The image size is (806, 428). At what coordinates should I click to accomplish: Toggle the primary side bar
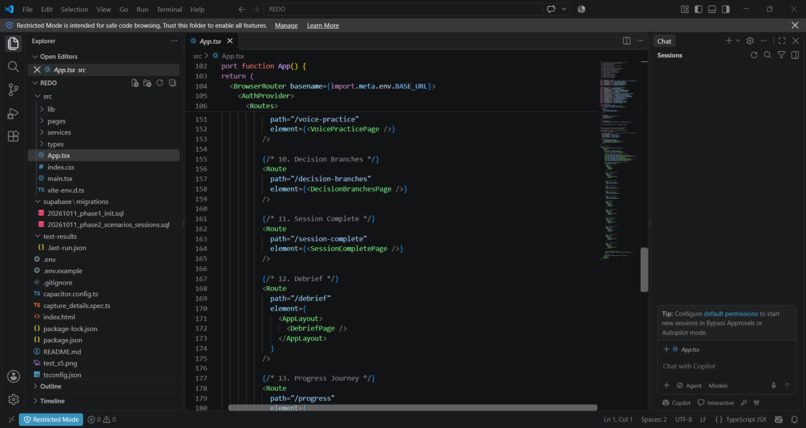point(698,9)
